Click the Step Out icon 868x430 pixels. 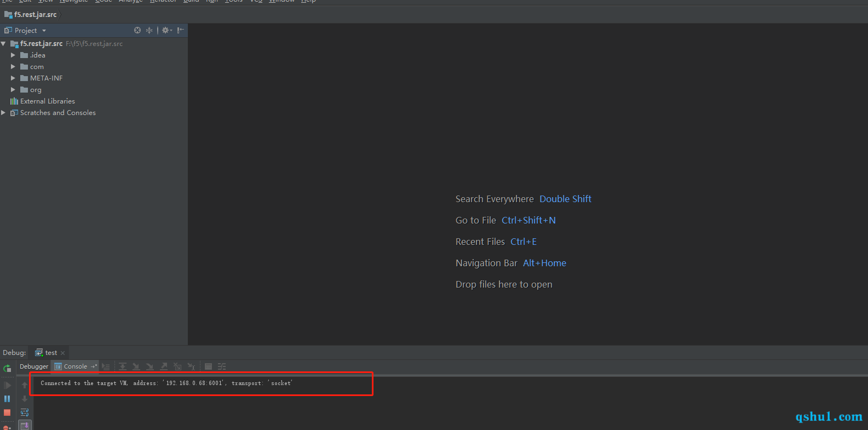164,366
